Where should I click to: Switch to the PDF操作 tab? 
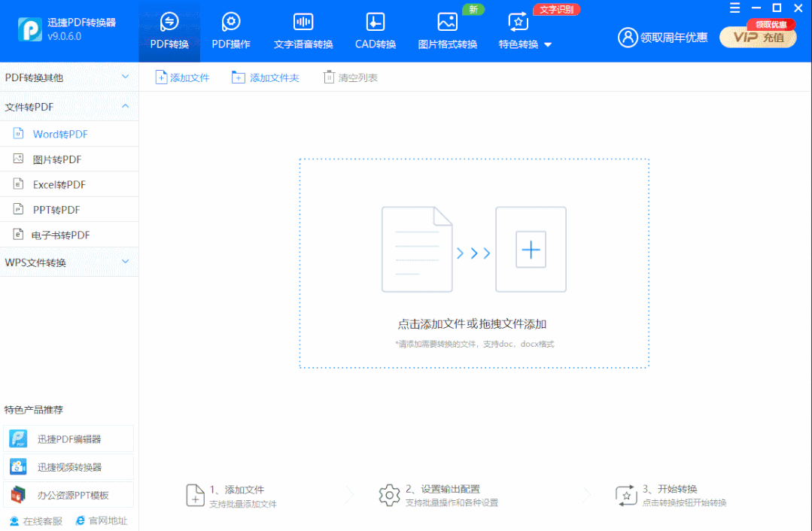pyautogui.click(x=231, y=31)
